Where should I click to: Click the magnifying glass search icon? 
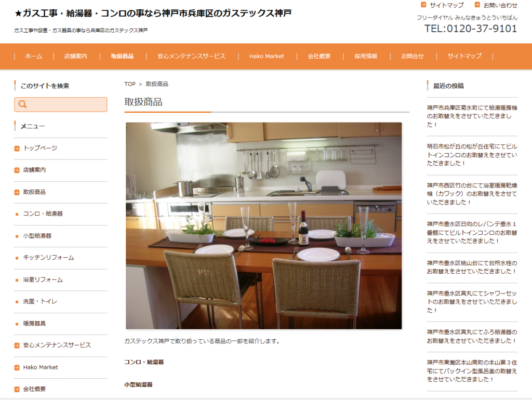22,104
